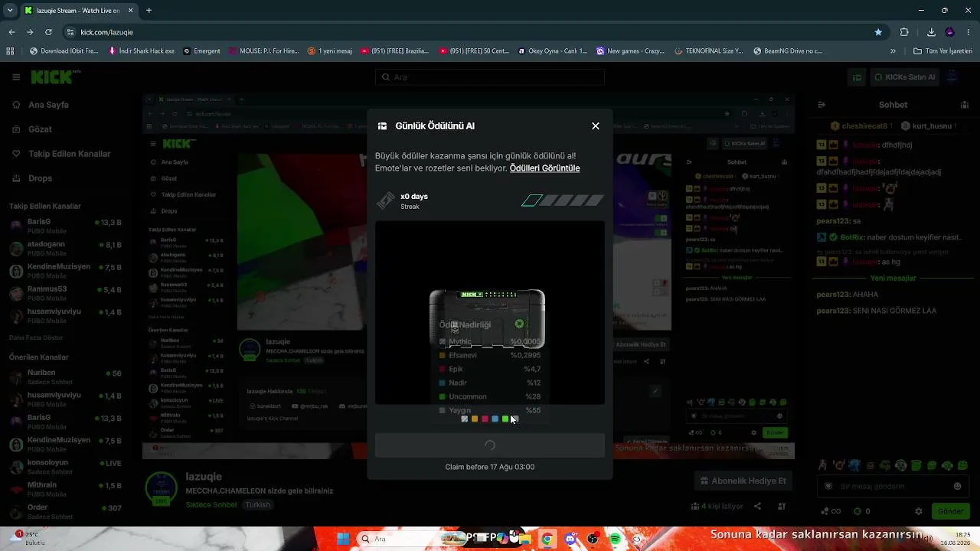Open the Chrome apps grid icon
The height and width of the screenshot is (551, 980).
(x=10, y=51)
